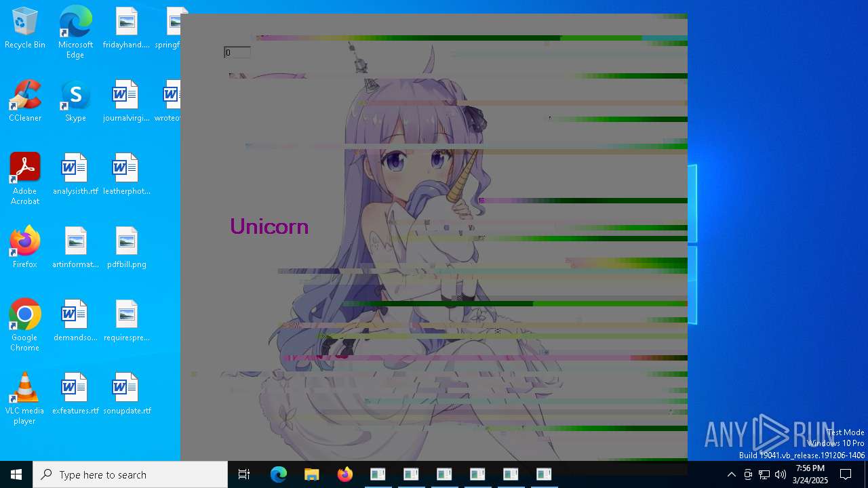The width and height of the screenshot is (868, 488).
Task: Click the taskbar search box
Action: (x=130, y=474)
